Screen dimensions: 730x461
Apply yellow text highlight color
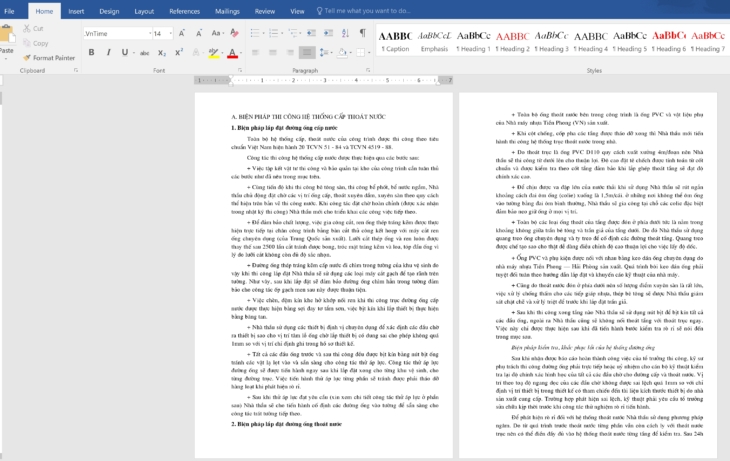pos(213,52)
